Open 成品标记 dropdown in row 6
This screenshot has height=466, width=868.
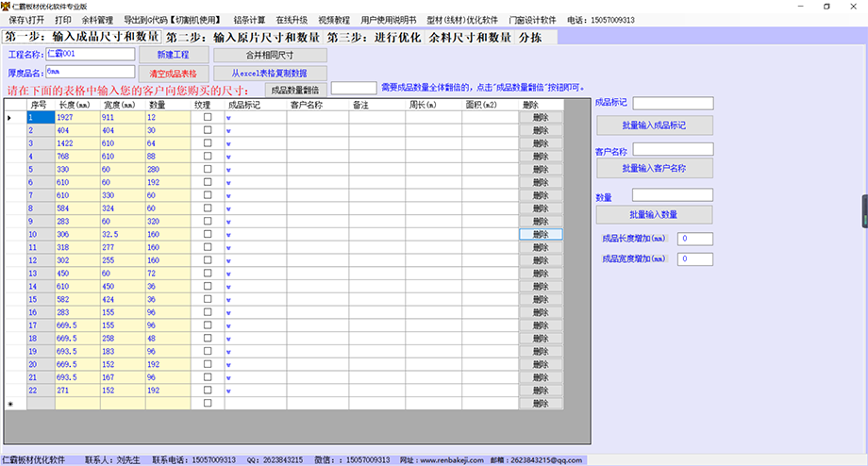[228, 183]
